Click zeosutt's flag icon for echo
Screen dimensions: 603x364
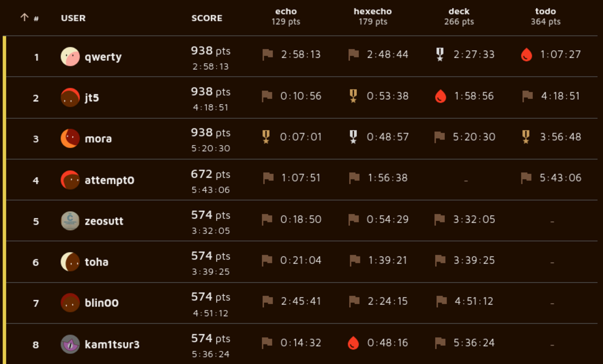coord(267,219)
